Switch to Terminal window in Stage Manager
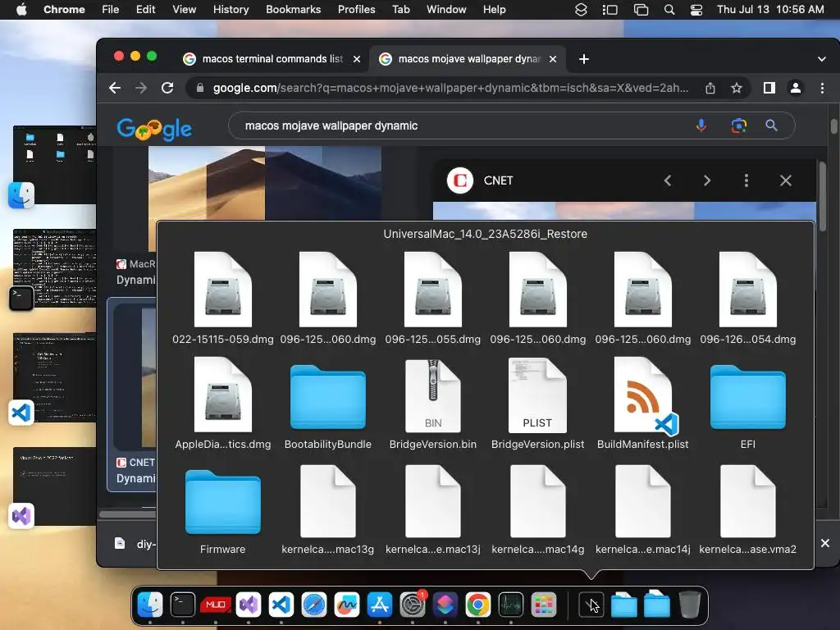 (x=54, y=268)
